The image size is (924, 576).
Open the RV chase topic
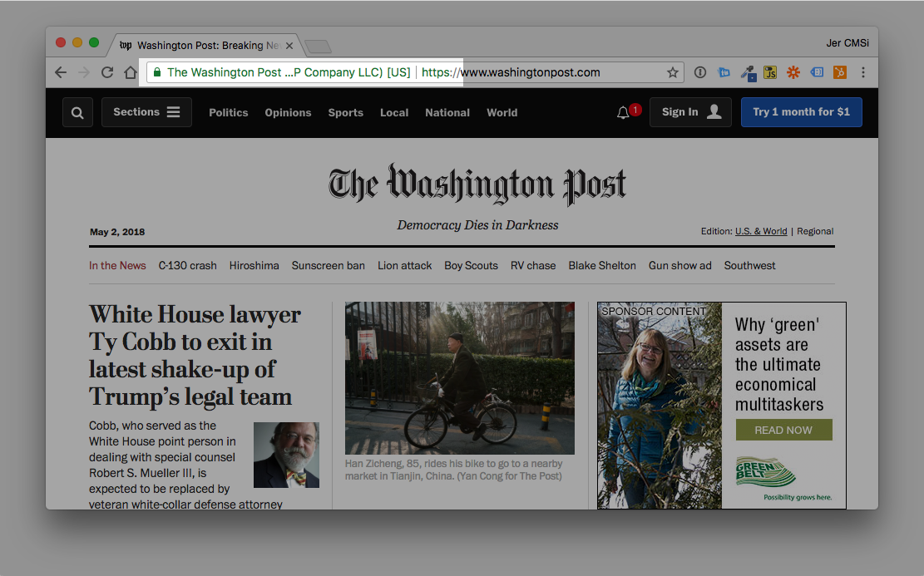(x=533, y=266)
